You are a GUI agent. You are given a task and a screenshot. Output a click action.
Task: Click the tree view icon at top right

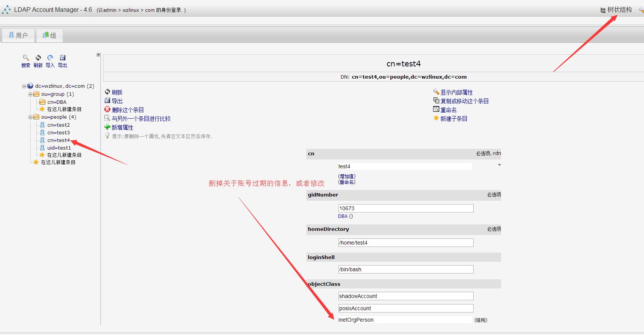pyautogui.click(x=603, y=10)
